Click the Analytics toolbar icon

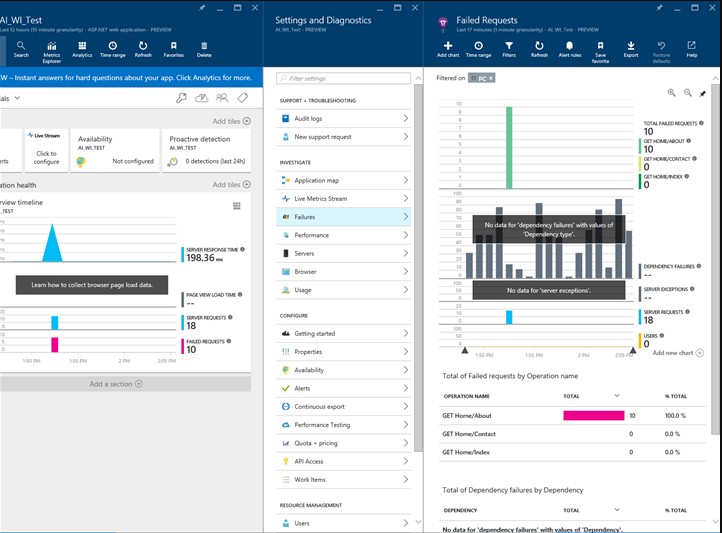[82, 49]
